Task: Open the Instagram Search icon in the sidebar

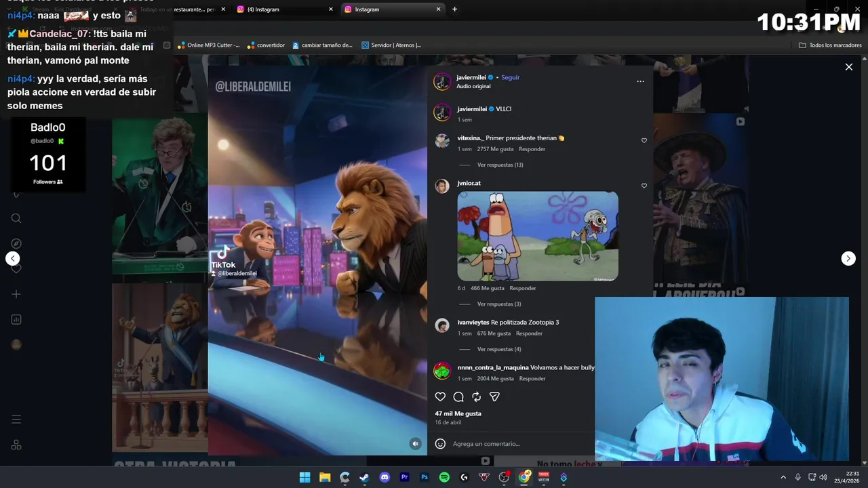Action: pyautogui.click(x=16, y=218)
